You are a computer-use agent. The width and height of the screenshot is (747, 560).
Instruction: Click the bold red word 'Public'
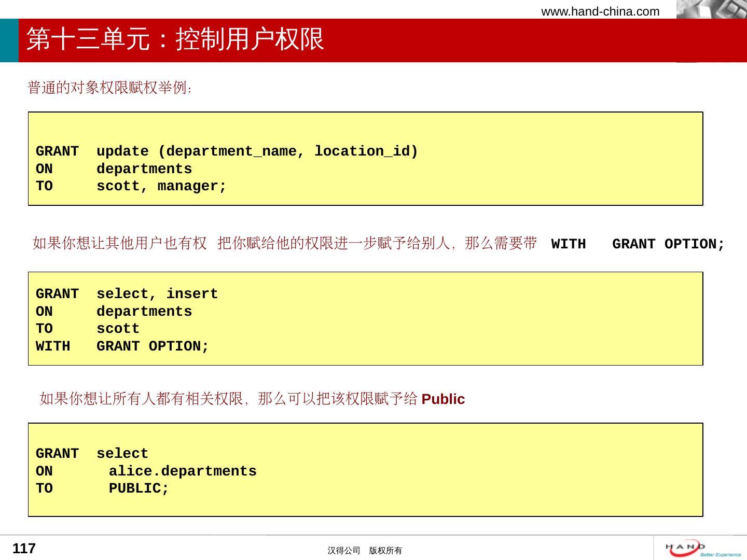click(x=443, y=399)
